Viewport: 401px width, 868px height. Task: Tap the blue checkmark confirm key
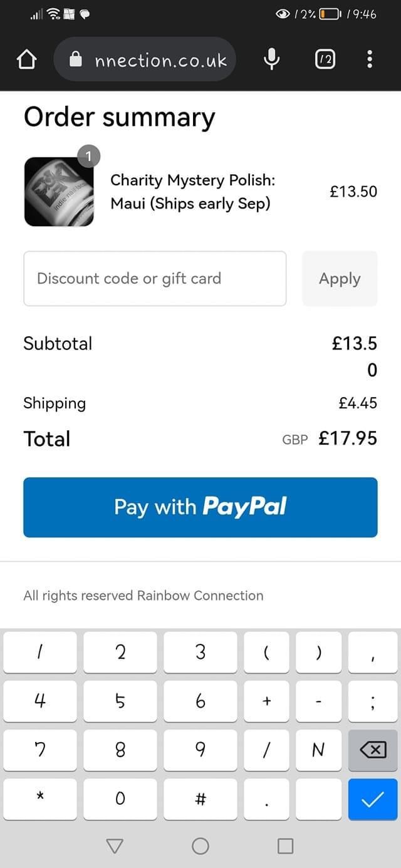(372, 798)
